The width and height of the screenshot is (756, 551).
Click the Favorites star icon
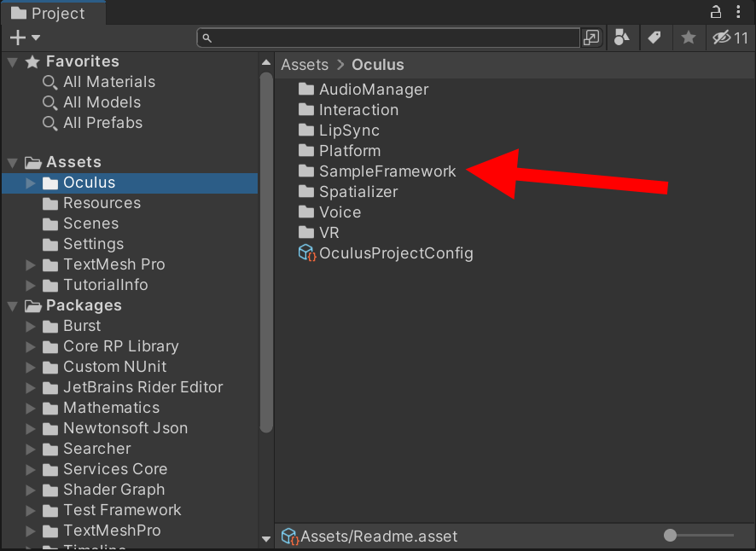click(x=32, y=61)
